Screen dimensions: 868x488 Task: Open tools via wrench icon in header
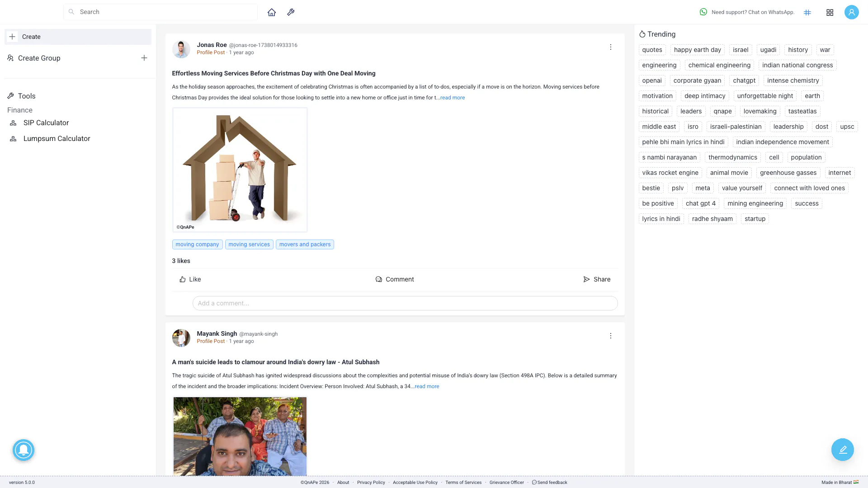291,12
